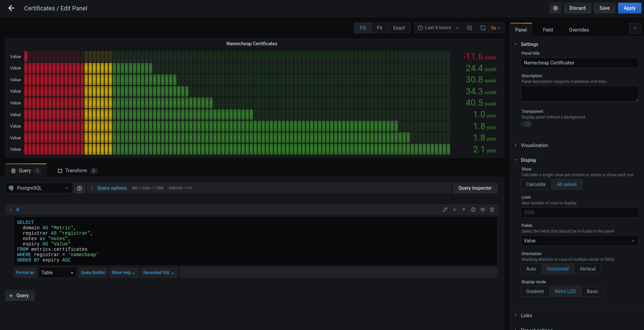This screenshot has width=644, height=330.
Task: Click into the SQL query editor
Action: coord(255,241)
